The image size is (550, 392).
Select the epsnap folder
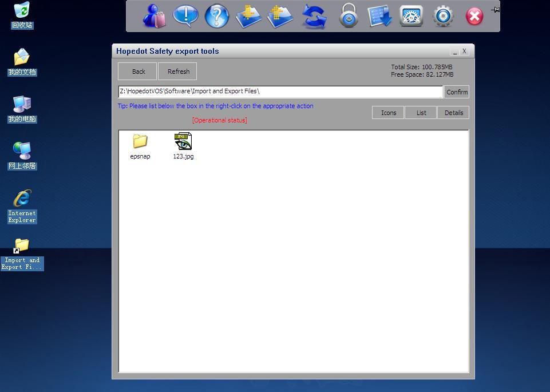(x=140, y=146)
